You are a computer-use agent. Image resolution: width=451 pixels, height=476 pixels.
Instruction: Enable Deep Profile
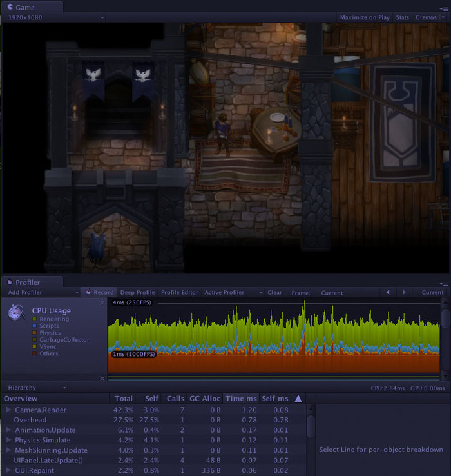pos(137,292)
